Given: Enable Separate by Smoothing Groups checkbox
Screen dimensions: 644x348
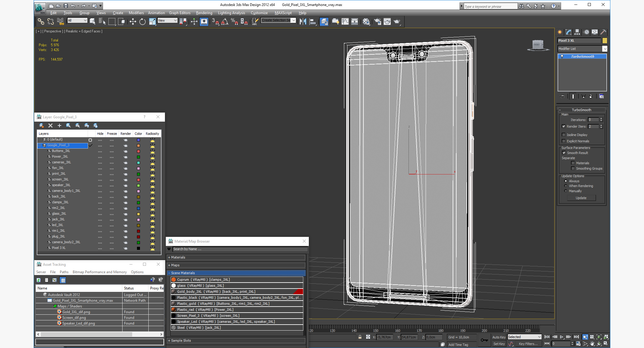Looking at the screenshot, I should point(573,168).
